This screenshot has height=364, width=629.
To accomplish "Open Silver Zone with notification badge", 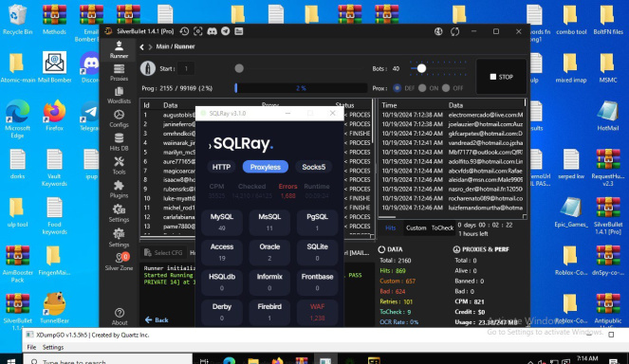I will pos(119,262).
